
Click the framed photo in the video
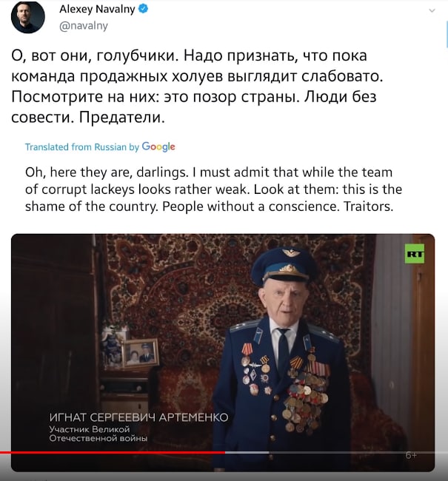(x=140, y=353)
